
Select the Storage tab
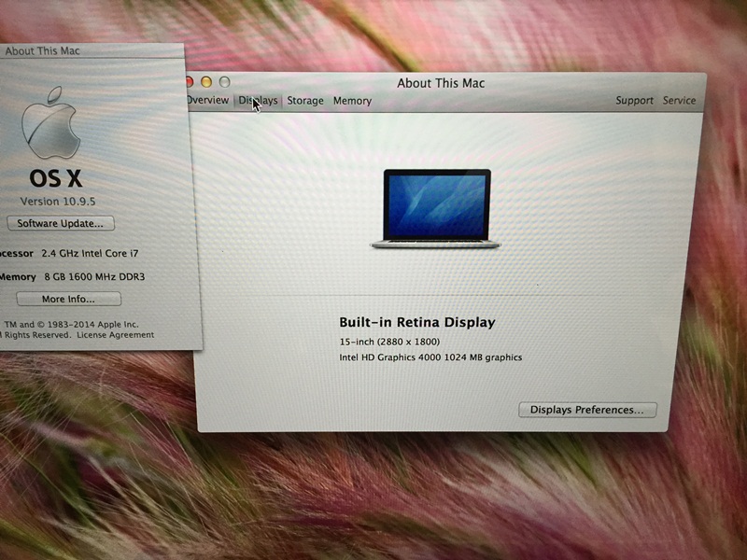(305, 101)
